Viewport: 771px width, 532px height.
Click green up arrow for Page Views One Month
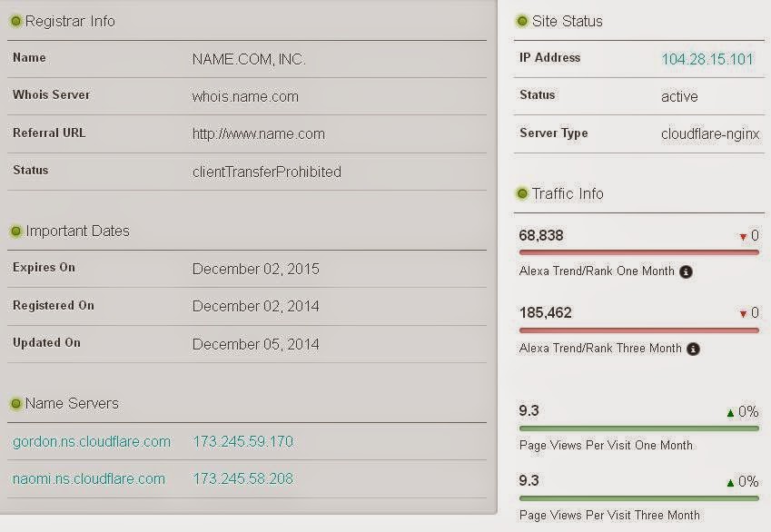point(731,413)
